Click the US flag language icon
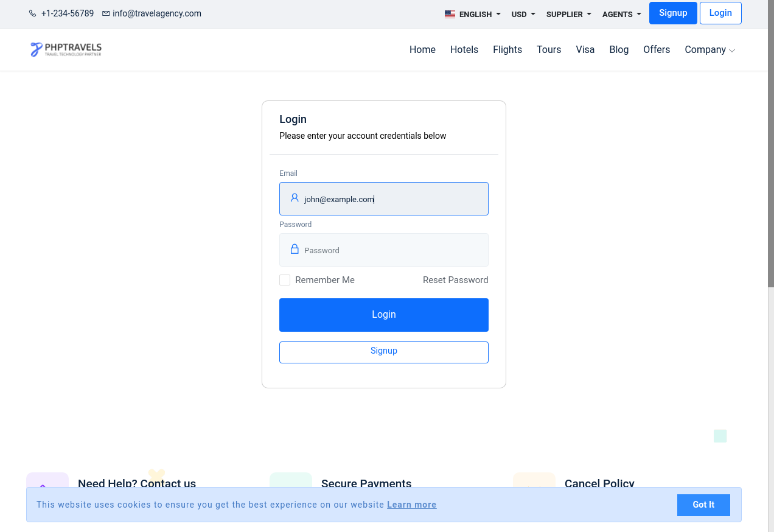This screenshot has width=774, height=532. [450, 14]
